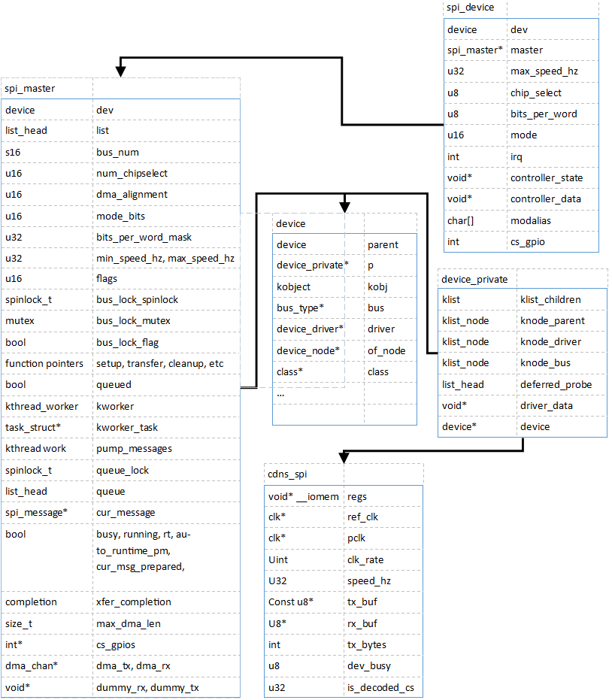Image resolution: width=612 pixels, height=700 pixels.
Task: Click the spi_master table header
Action: click(x=30, y=89)
